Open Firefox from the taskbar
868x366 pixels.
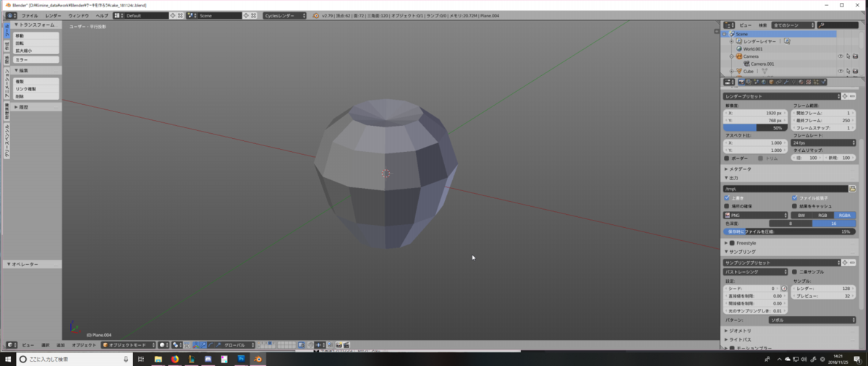tap(175, 359)
